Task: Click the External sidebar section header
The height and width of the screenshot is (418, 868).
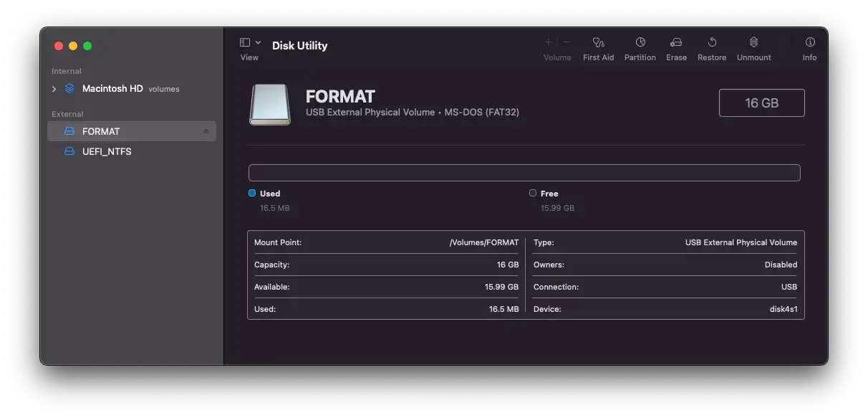Action: [67, 114]
